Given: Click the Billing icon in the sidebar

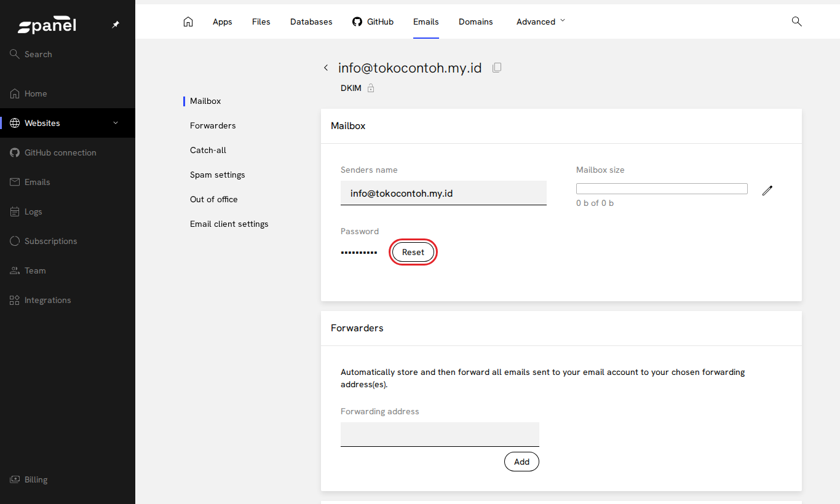Looking at the screenshot, I should [x=15, y=479].
